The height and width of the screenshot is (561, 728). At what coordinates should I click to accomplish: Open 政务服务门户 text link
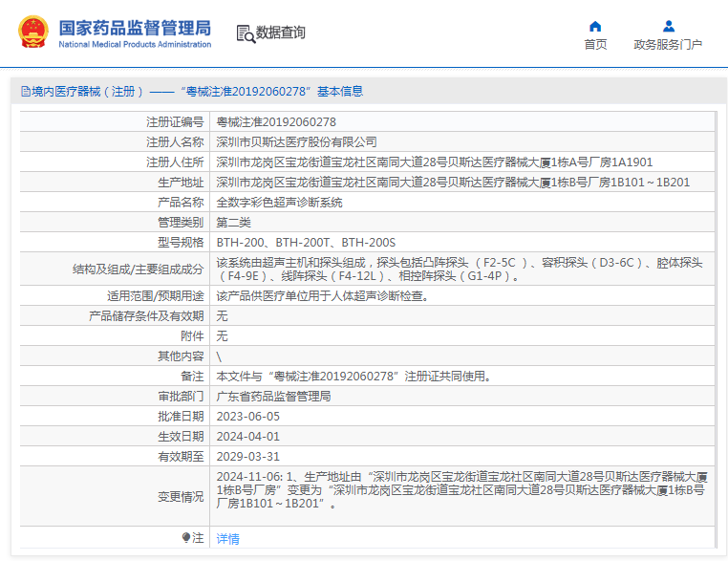pos(668,45)
